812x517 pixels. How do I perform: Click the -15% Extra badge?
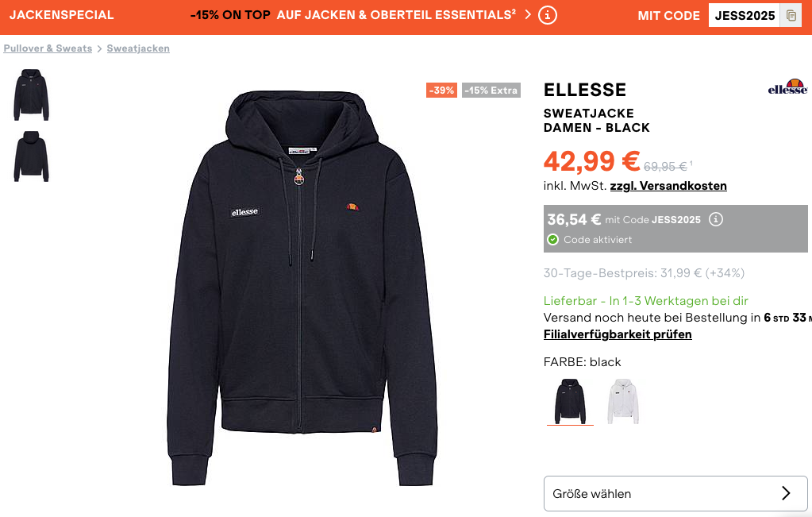(491, 91)
